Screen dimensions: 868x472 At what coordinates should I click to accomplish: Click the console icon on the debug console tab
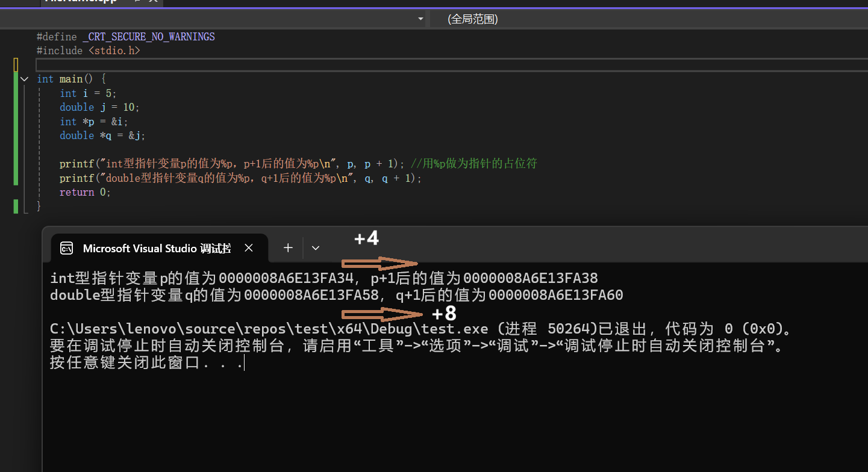[66, 247]
